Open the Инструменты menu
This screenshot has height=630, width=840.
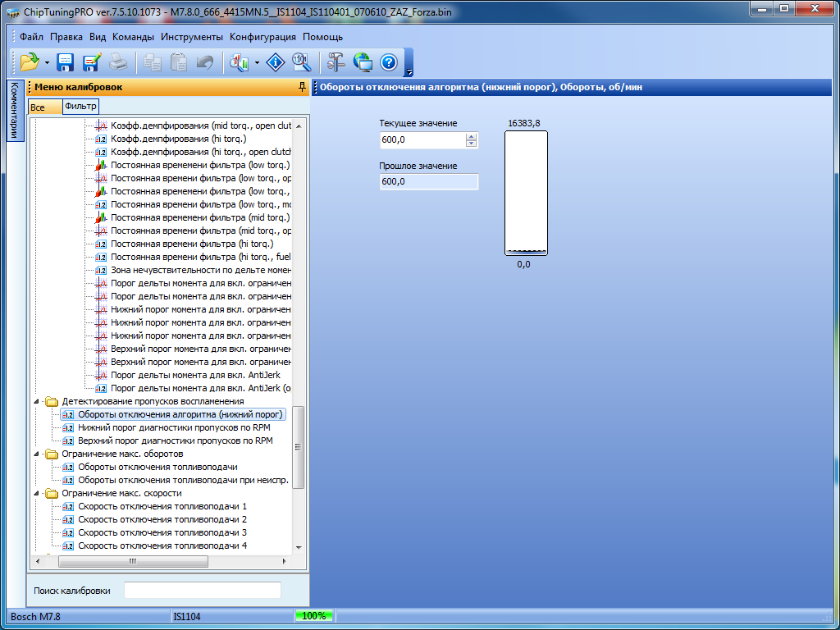191,37
